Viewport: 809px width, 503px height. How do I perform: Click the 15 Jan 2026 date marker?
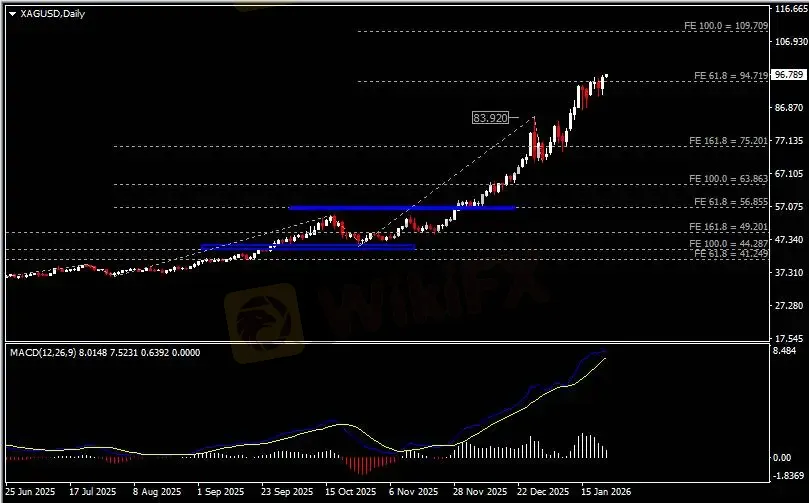coord(606,492)
